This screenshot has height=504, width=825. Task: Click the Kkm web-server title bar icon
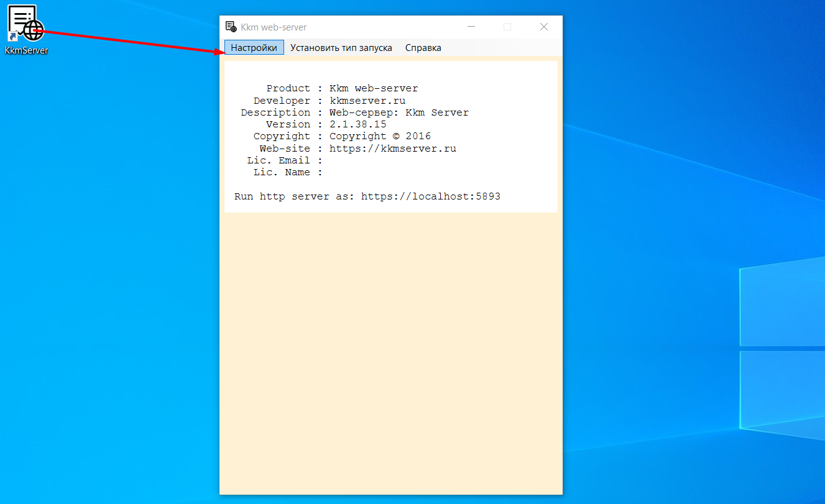tap(231, 27)
